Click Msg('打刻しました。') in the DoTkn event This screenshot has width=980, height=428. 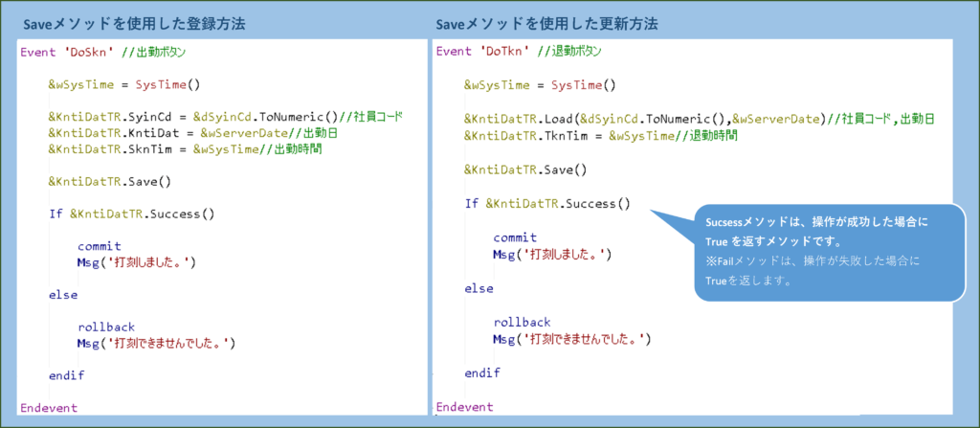point(553,254)
